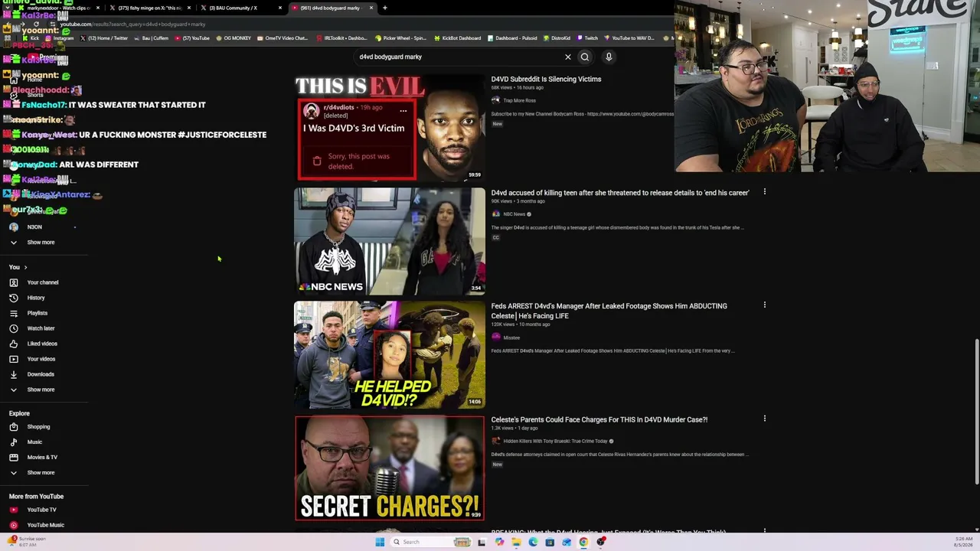Viewport: 980px width, 551px height.
Task: Play the NBC NEWS thumbnail video
Action: coord(389,241)
